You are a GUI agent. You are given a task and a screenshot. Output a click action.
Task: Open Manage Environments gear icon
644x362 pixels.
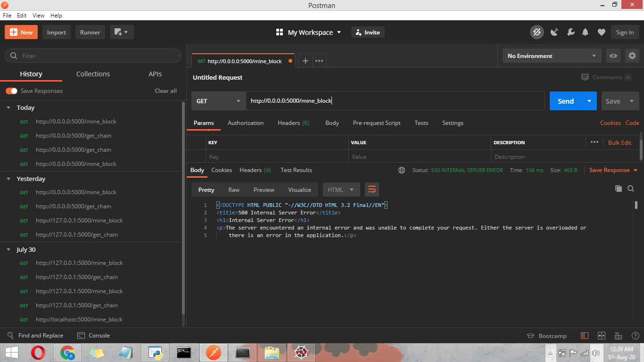tap(632, 56)
